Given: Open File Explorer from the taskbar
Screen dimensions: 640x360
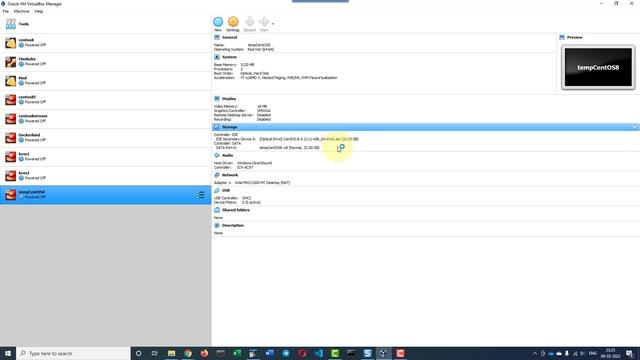Looking at the screenshot, I should click(171, 353).
